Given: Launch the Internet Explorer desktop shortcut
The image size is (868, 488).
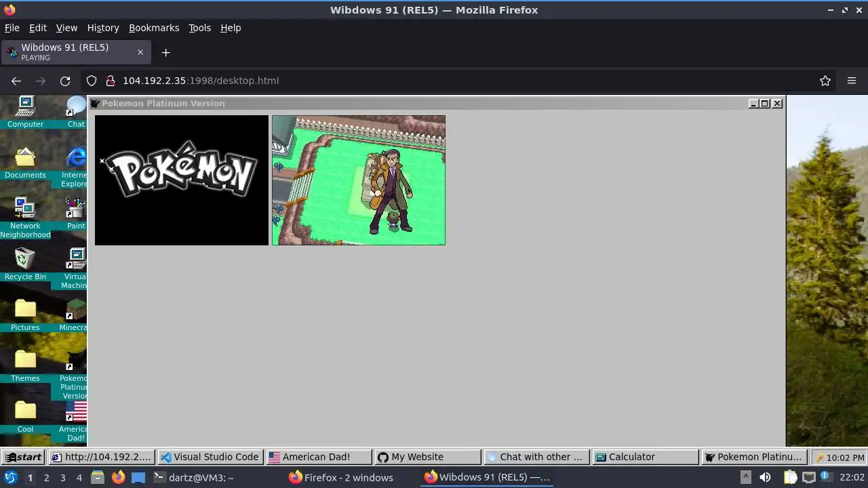Looking at the screenshot, I should (75, 167).
